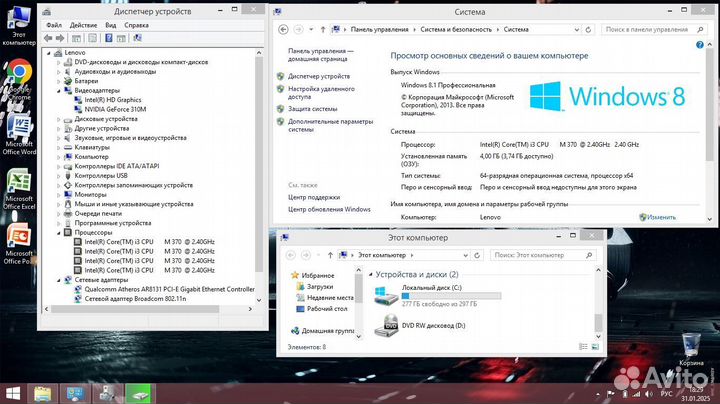Click Центр поддержки link

[314, 197]
